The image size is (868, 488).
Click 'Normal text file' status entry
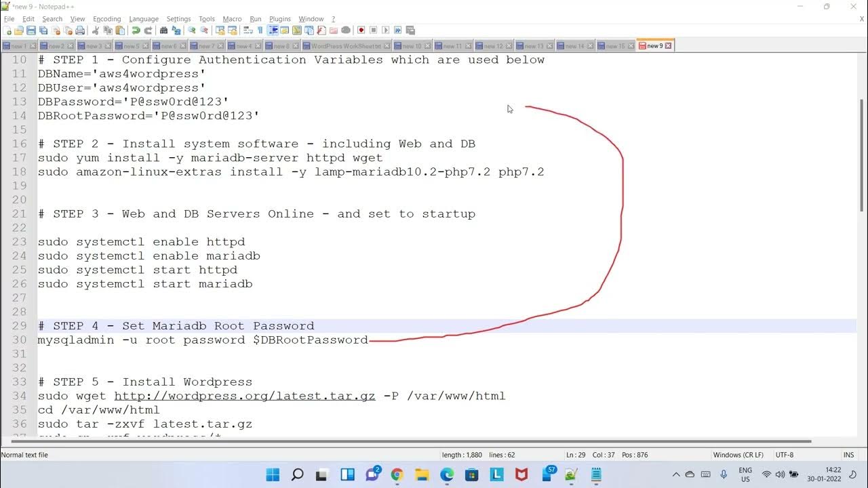25,455
